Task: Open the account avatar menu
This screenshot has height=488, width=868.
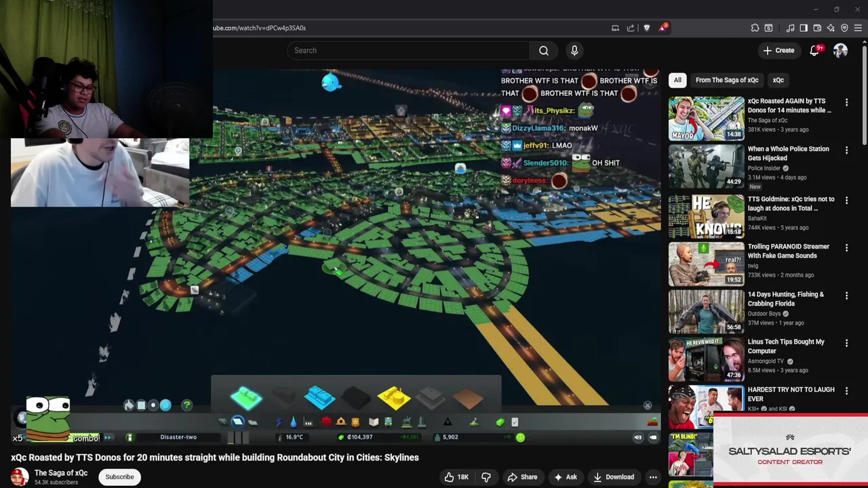Action: [x=840, y=50]
